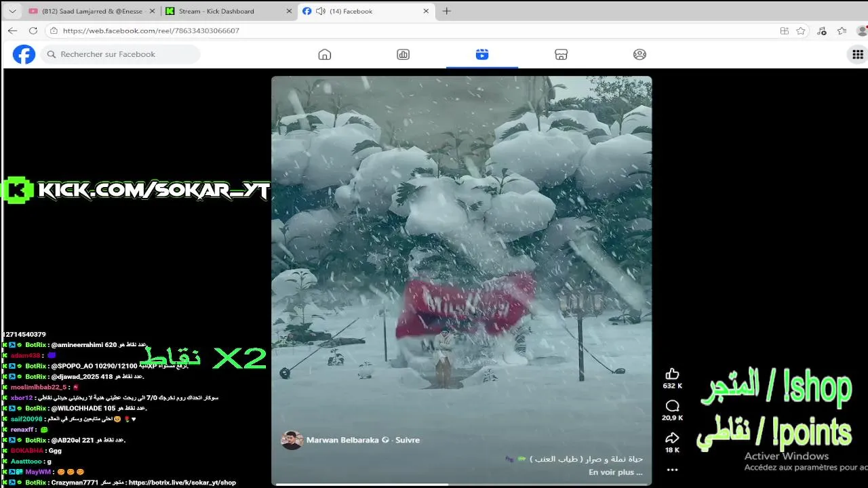Viewport: 868px width, 488px height.
Task: Focus the Rechercher sur Facebook search box
Action: pos(120,54)
